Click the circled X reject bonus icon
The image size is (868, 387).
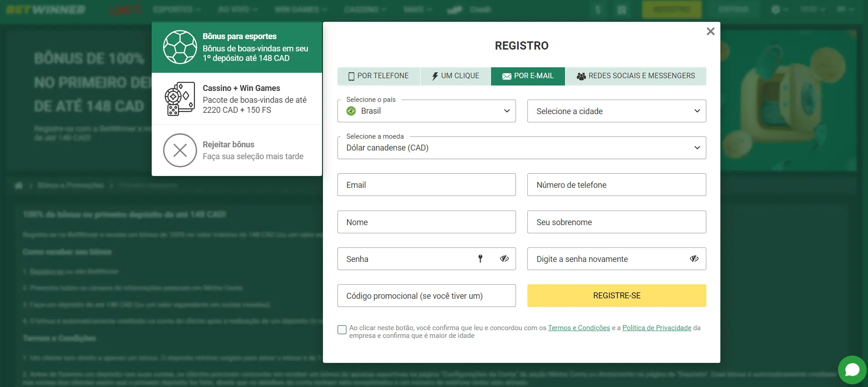180,151
